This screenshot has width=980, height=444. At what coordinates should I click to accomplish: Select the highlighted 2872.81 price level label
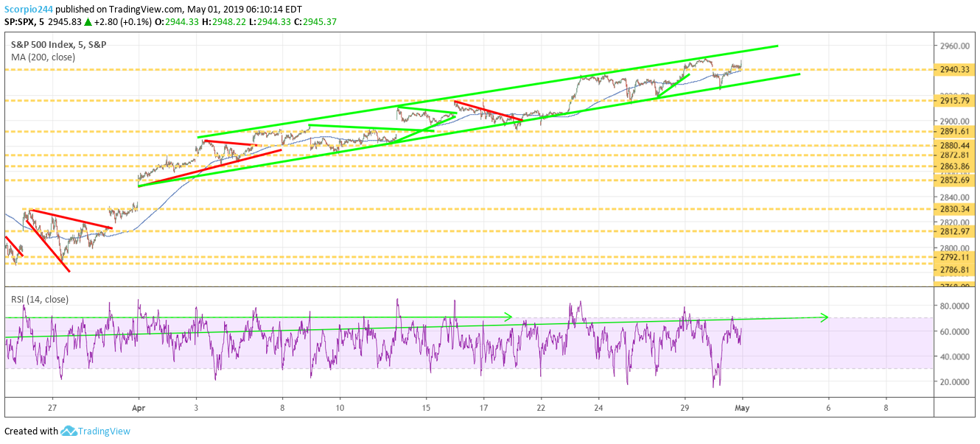pos(954,155)
